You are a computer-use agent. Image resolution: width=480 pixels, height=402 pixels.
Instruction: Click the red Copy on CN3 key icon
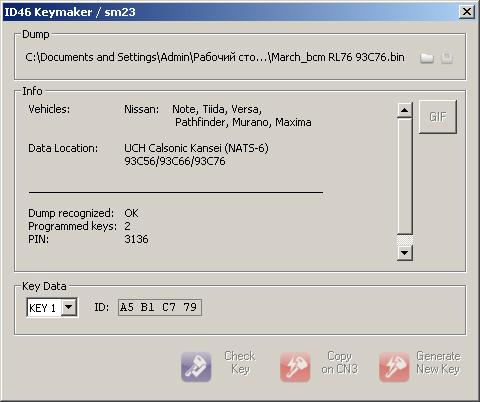[x=295, y=367]
